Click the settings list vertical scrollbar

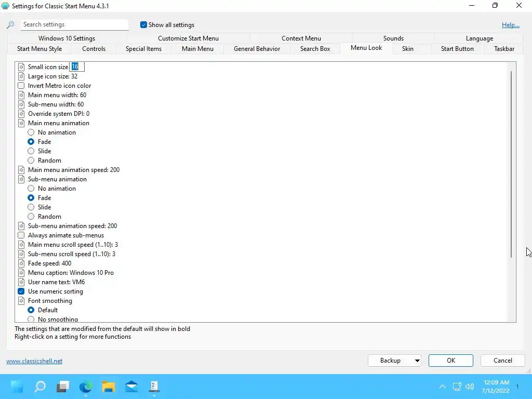click(511, 165)
